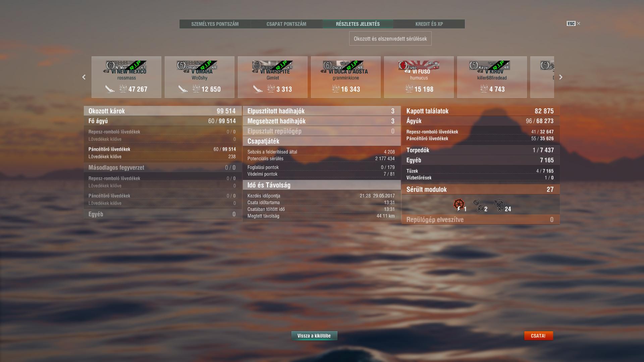
Task: Select the VI New Mexico ship card
Action: 126,77
